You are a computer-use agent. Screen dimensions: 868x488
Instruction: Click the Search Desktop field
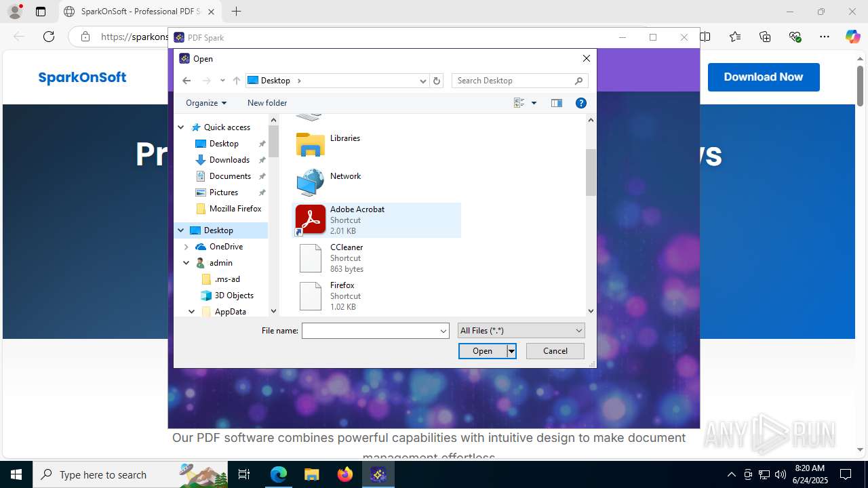click(519, 81)
